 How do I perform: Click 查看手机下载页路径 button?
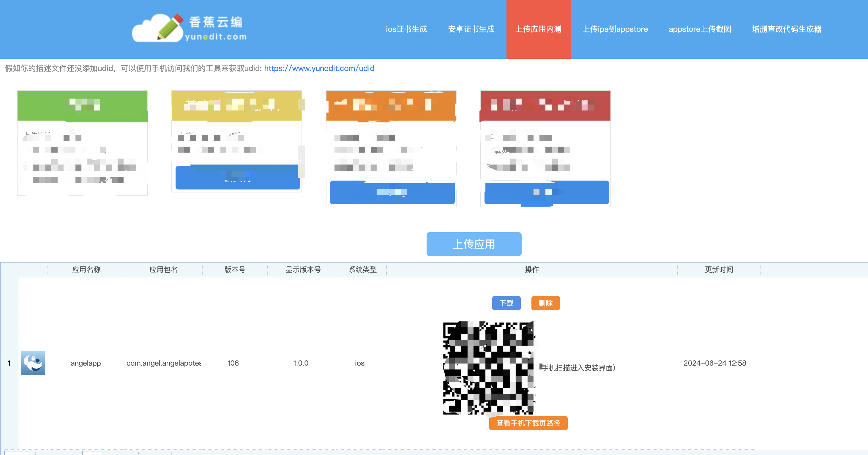pos(528,423)
